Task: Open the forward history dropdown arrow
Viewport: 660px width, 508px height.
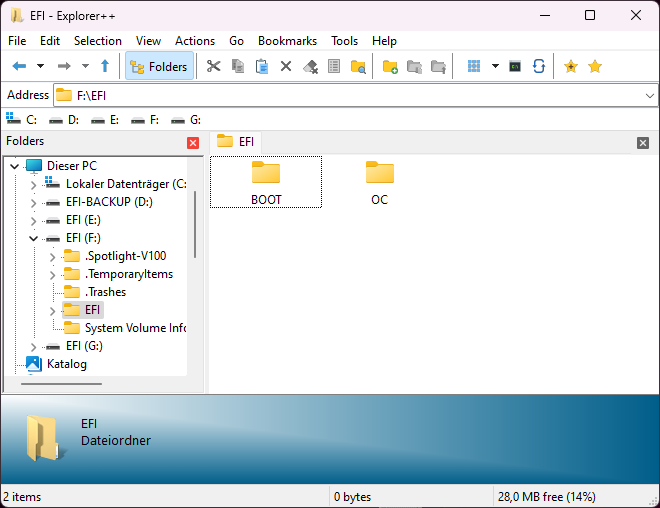Action: (85, 66)
